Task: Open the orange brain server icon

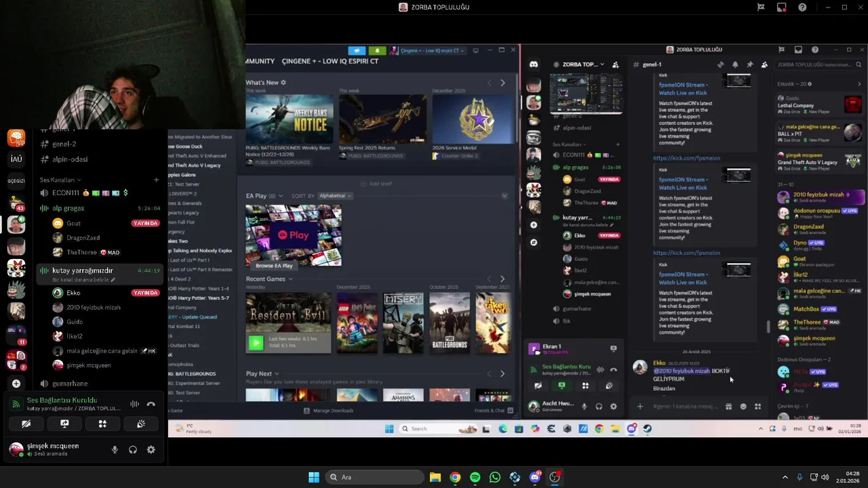Action: (x=16, y=138)
